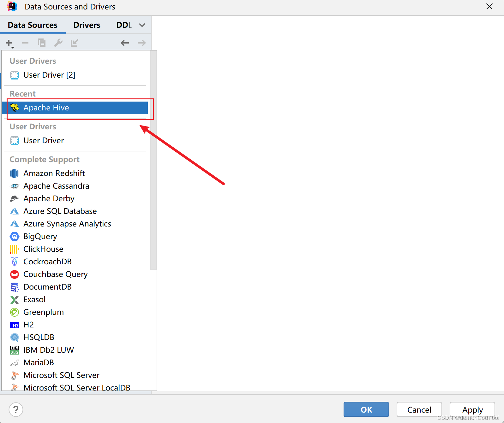Click the Azure Synapse Analytics icon
This screenshot has height=423, width=504.
pyautogui.click(x=15, y=224)
